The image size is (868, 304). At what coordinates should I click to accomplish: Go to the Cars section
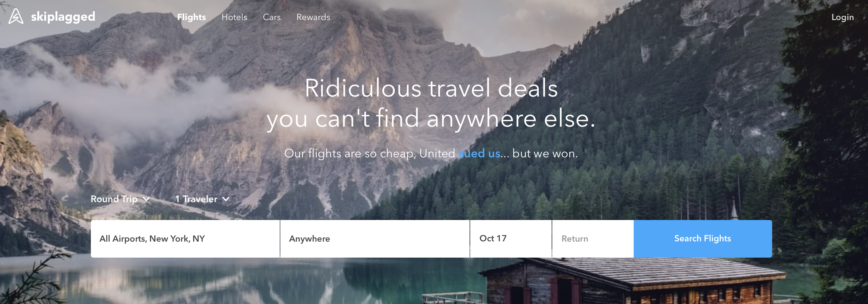click(272, 17)
